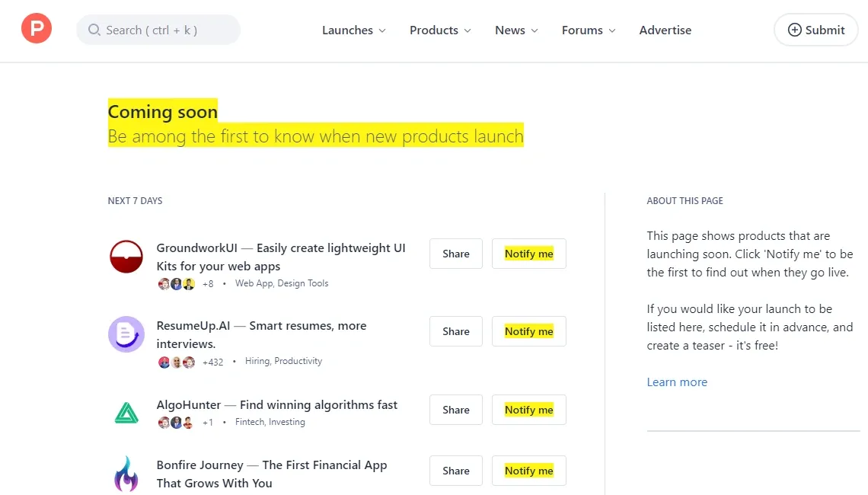Click Notify me for GroundworkUI
The height and width of the screenshot is (495, 868).
click(x=528, y=253)
